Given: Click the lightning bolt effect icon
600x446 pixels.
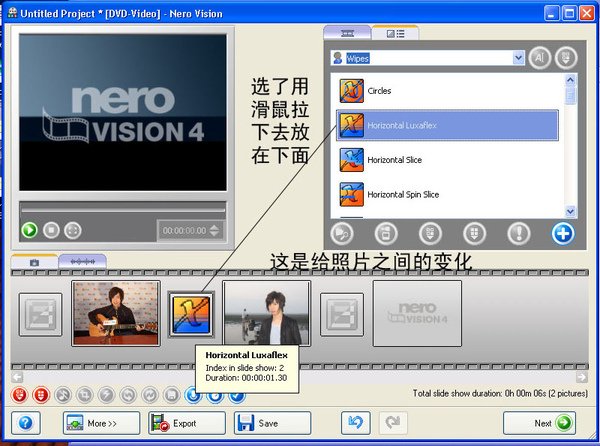Looking at the screenshot, I should 106,395.
